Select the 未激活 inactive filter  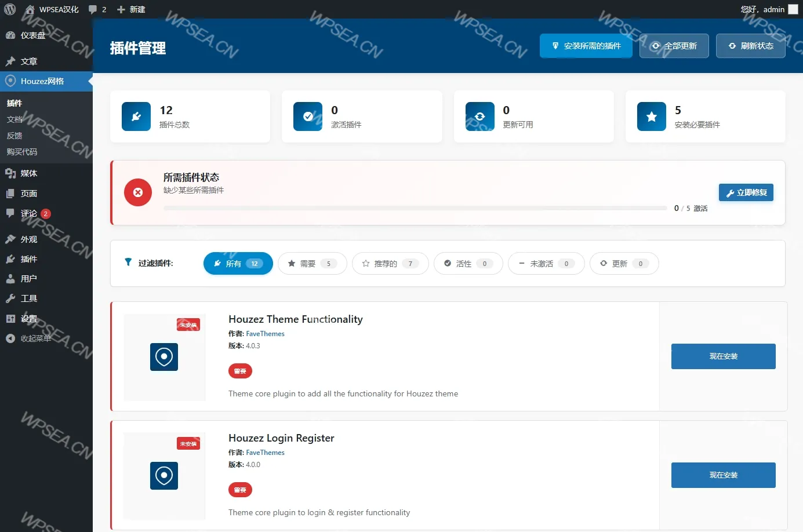[546, 264]
